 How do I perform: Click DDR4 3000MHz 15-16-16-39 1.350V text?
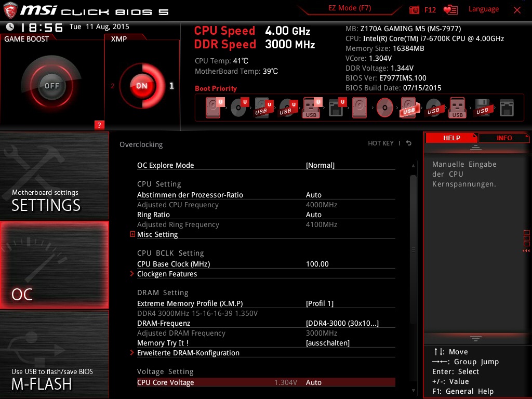197,313
